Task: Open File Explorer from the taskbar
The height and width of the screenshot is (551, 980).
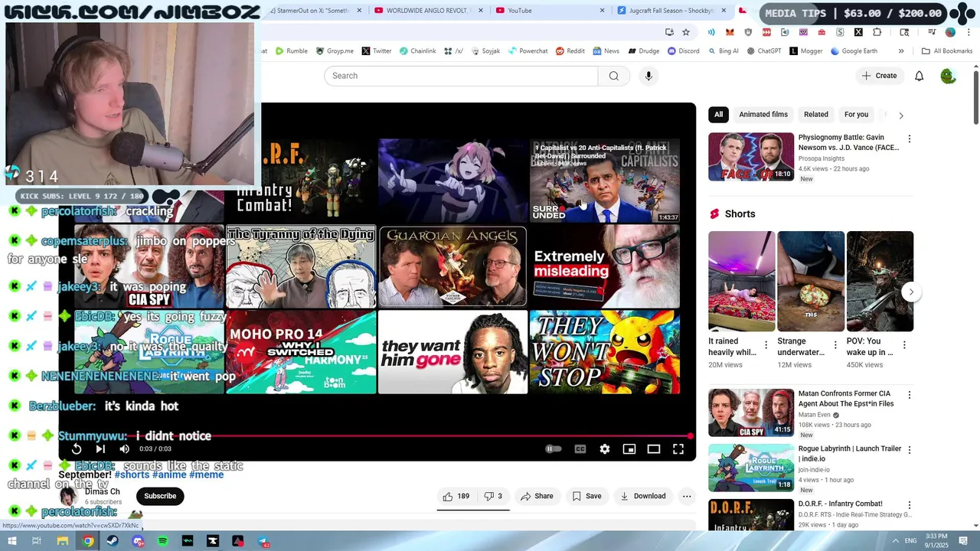Action: tap(63, 541)
